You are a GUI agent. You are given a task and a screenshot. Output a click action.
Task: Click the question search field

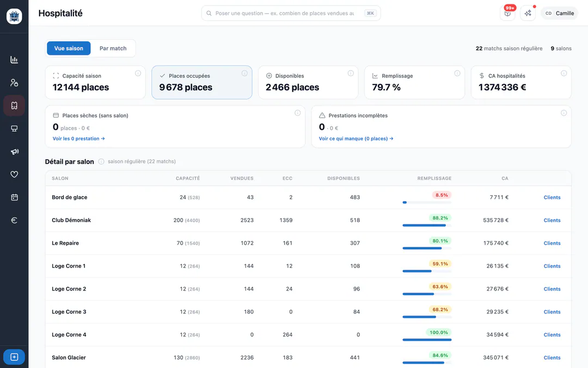[x=291, y=13]
